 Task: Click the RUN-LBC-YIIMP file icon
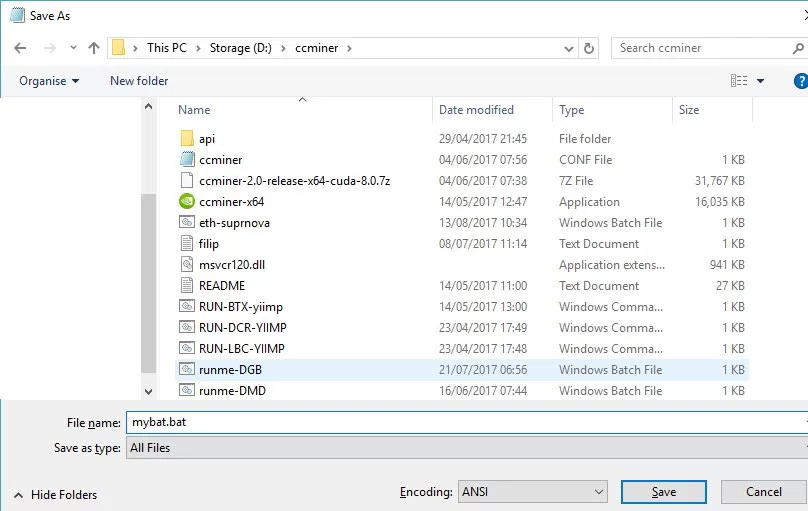(x=187, y=348)
